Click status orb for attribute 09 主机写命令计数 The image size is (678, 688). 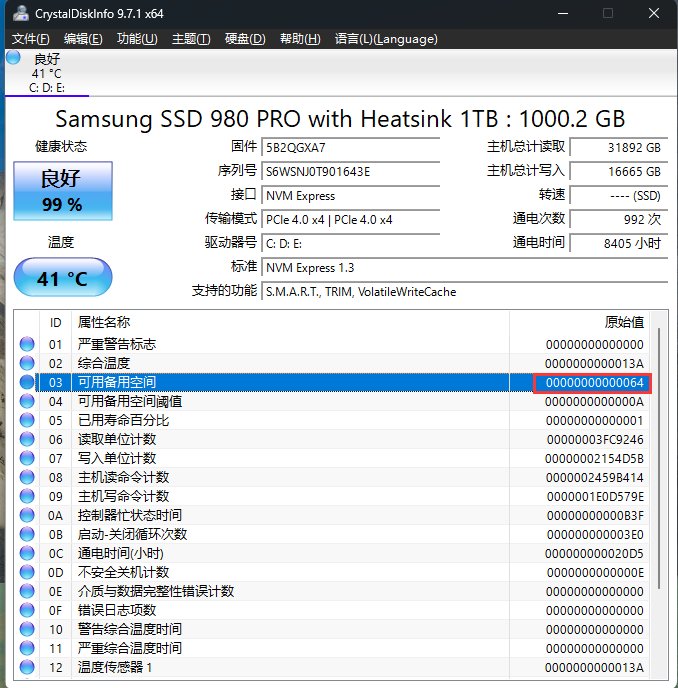[27, 496]
